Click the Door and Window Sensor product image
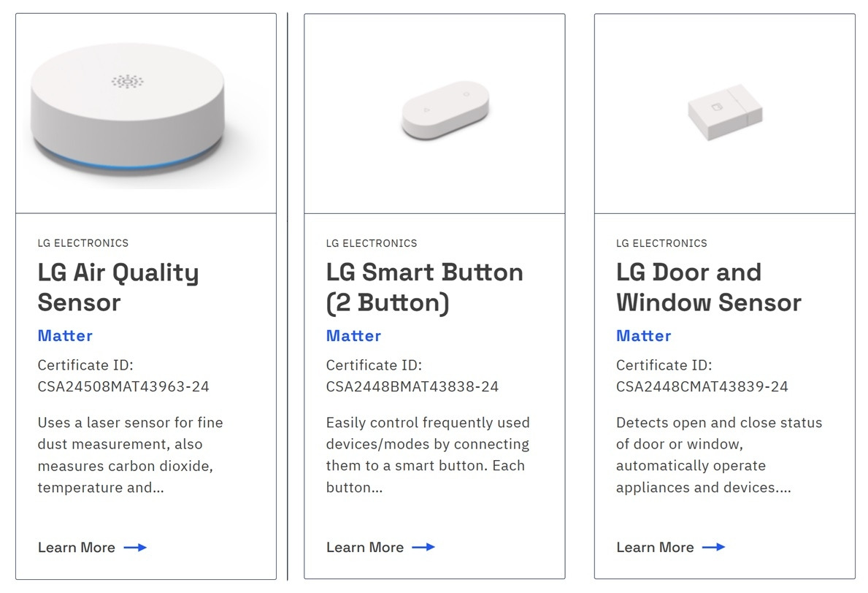 725,114
